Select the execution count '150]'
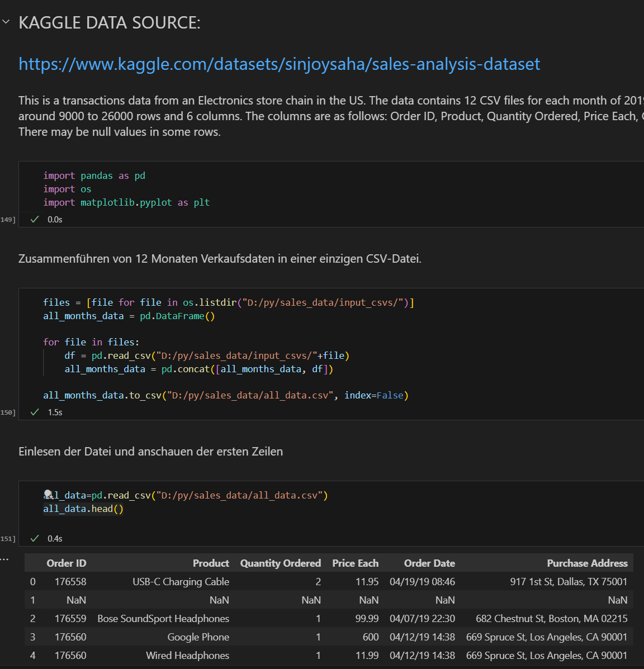Viewport: 644px width, 669px height. coord(8,412)
